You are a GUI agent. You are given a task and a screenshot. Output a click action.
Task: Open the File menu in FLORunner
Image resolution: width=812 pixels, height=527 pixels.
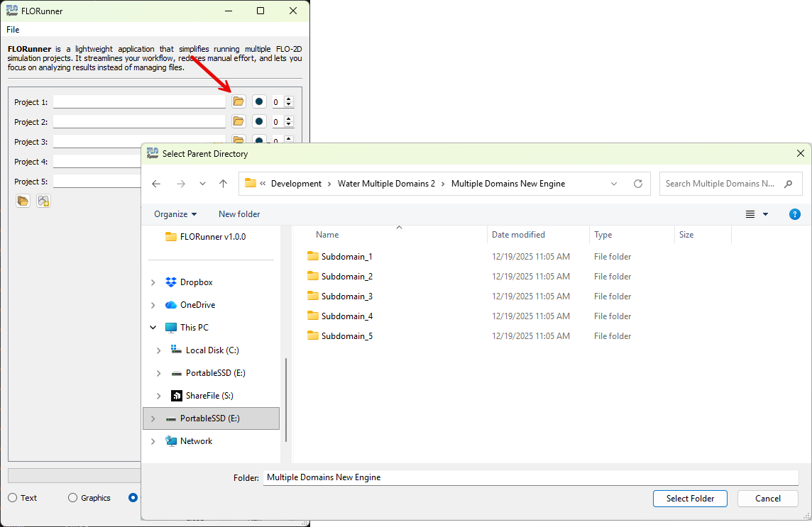[13, 30]
